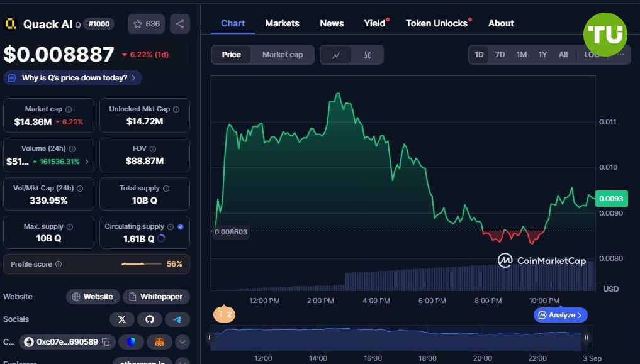This screenshot has width=640, height=364.
Task: Copy the 0xc07e...690589 contract address
Action: (x=106, y=342)
